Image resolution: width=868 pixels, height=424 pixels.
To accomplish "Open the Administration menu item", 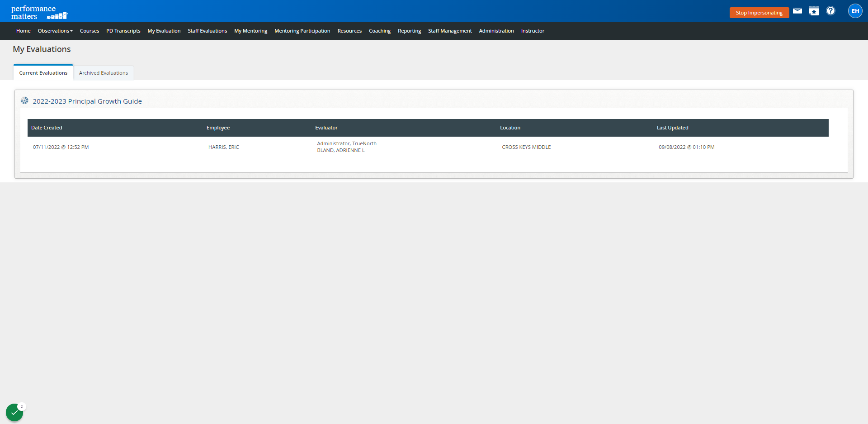I will 496,31.
